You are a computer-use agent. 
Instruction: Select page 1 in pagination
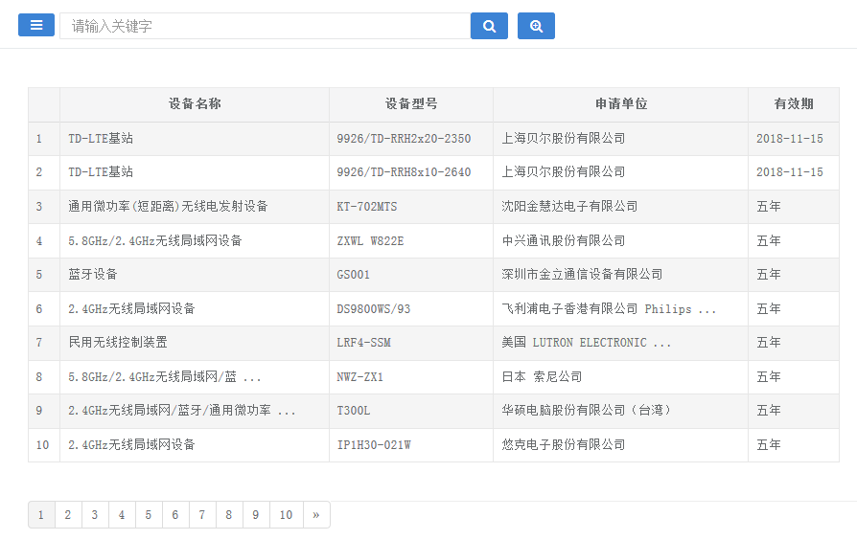point(41,515)
